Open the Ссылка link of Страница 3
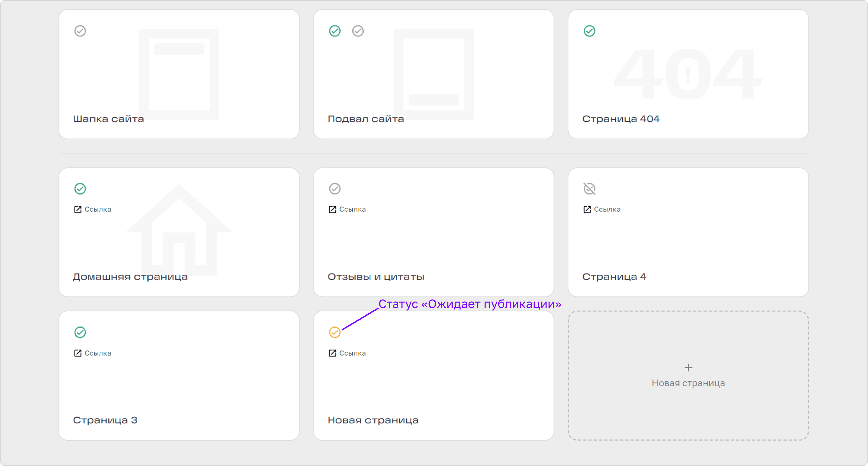The image size is (868, 466). (x=98, y=353)
